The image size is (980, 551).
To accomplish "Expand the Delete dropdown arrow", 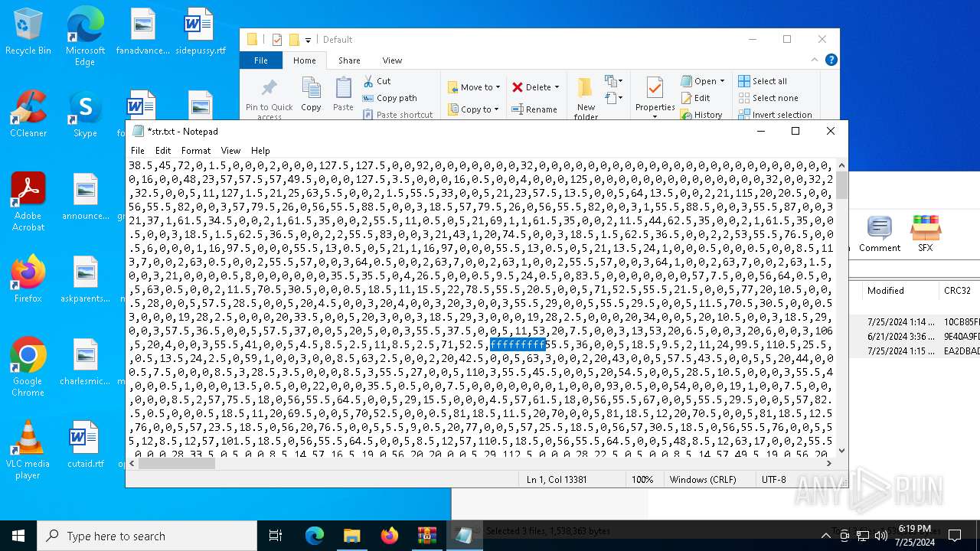I will pos(557,87).
